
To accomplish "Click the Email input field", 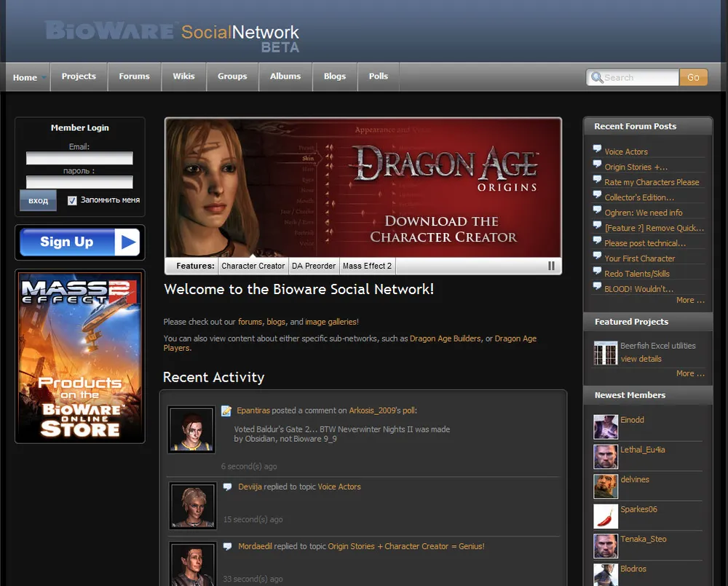I will coord(79,159).
